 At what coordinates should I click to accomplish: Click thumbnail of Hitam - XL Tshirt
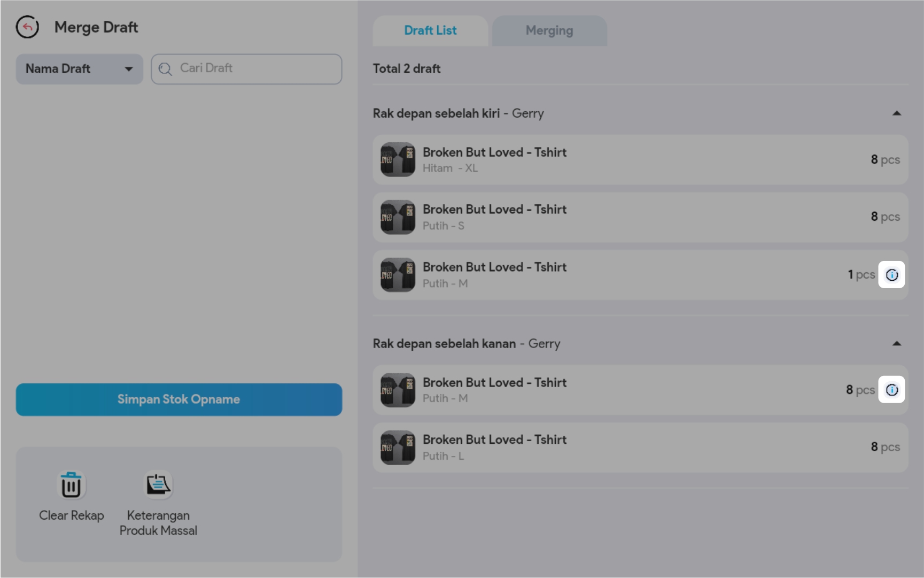pos(398,159)
